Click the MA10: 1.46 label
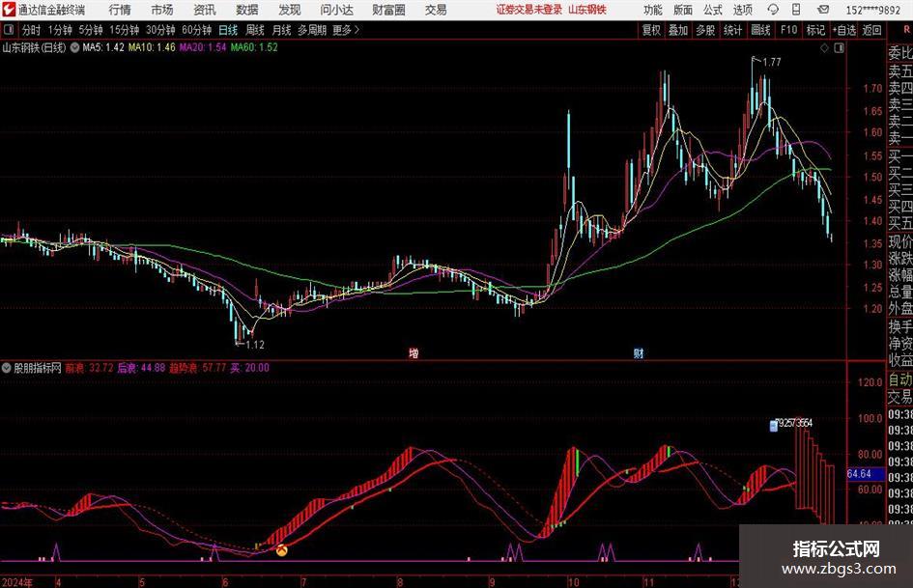Viewport: 913px width, 588px height. tap(152, 47)
